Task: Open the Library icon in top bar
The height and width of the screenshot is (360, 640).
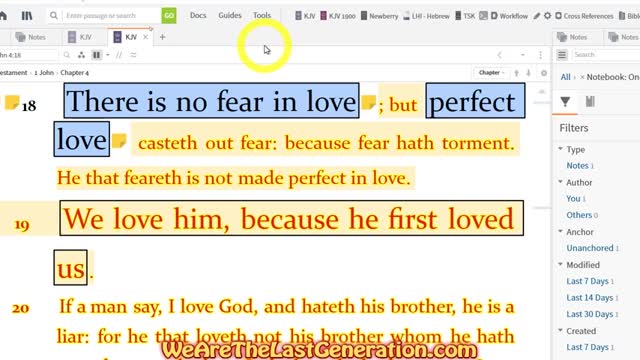Action: pyautogui.click(x=27, y=16)
